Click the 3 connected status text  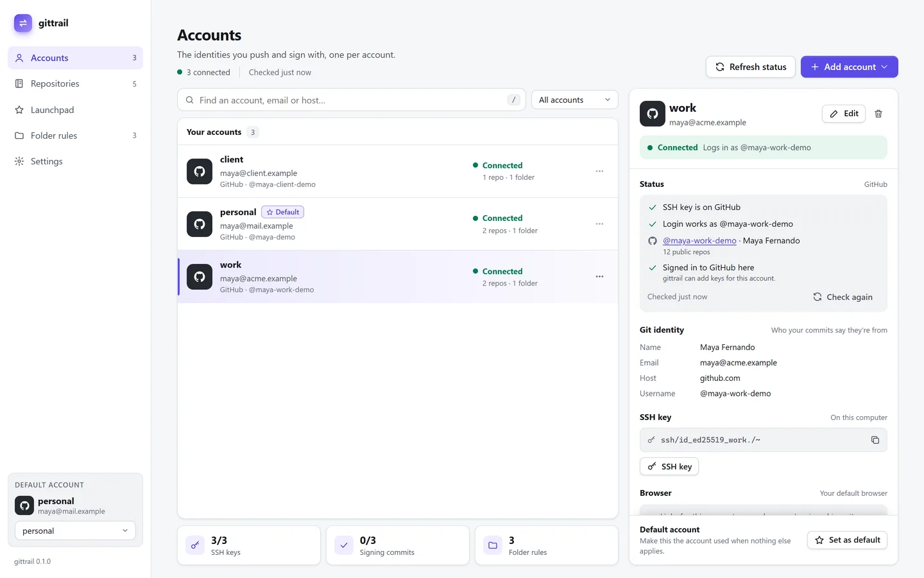coord(209,73)
